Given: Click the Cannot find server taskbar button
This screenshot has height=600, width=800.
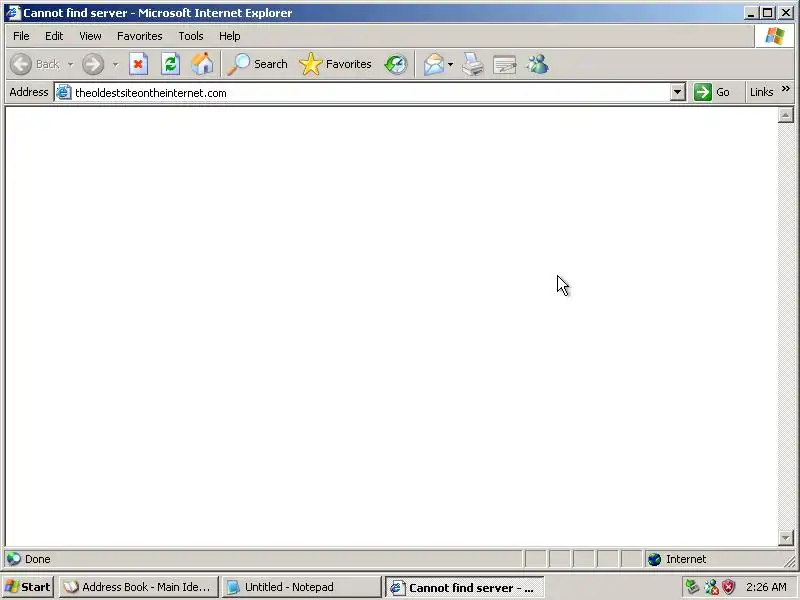Looking at the screenshot, I should click(464, 588).
